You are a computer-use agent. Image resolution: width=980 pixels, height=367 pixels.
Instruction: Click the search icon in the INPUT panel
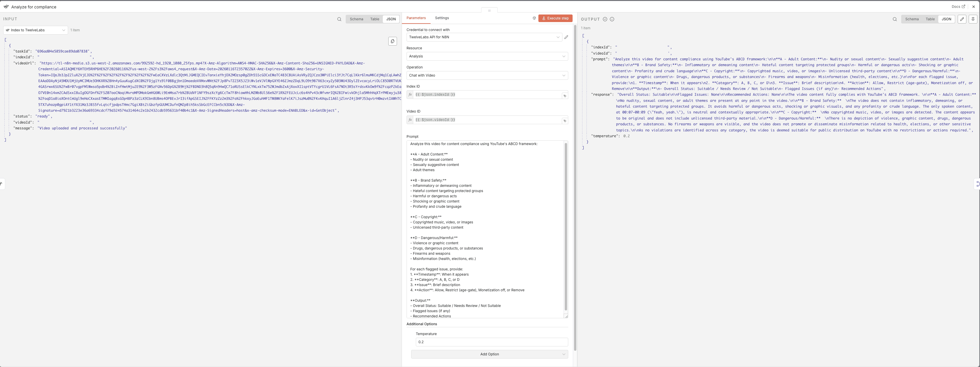tap(339, 19)
